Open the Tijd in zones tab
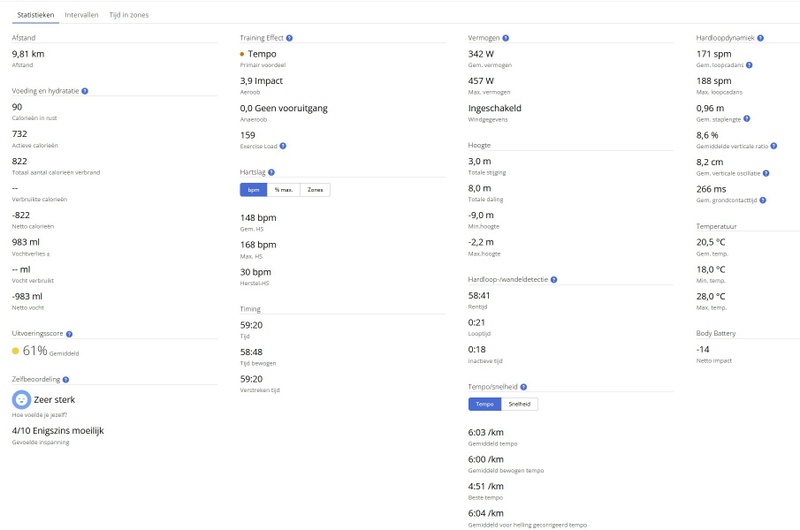The width and height of the screenshot is (800, 530). click(126, 17)
